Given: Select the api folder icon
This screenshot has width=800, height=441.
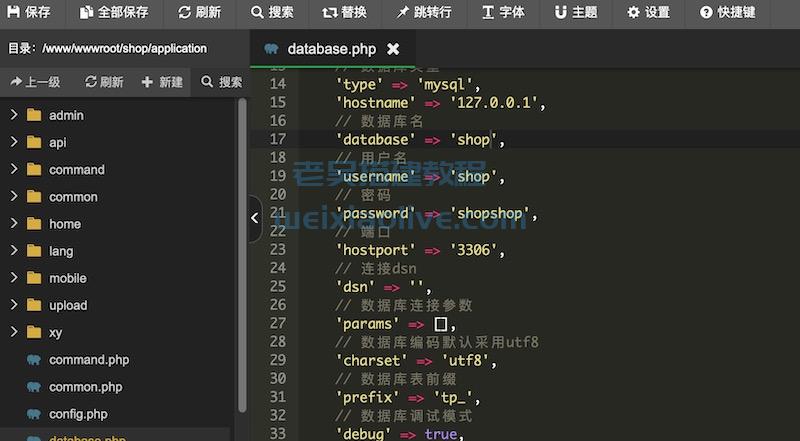Looking at the screenshot, I should (34, 142).
